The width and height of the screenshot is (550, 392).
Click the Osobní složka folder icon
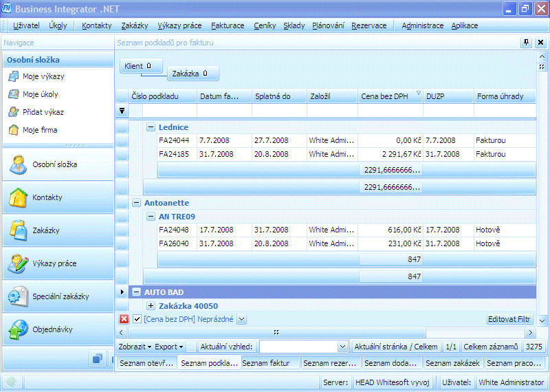17,165
